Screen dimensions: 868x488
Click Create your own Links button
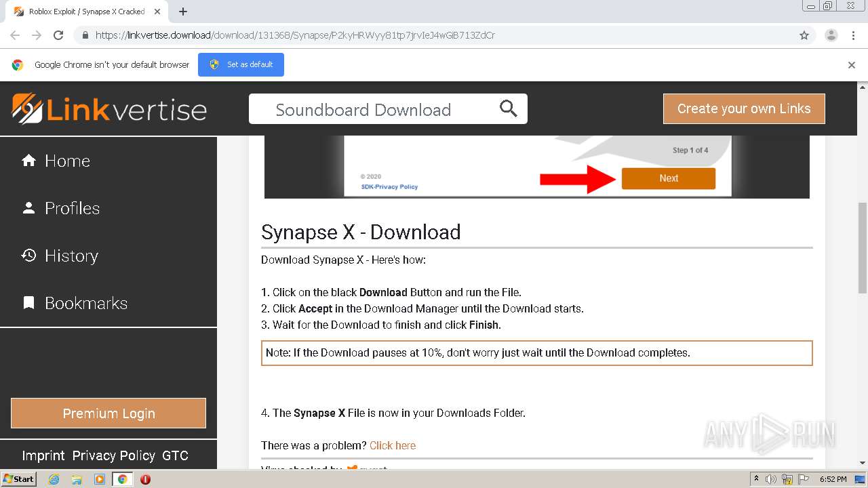[744, 108]
